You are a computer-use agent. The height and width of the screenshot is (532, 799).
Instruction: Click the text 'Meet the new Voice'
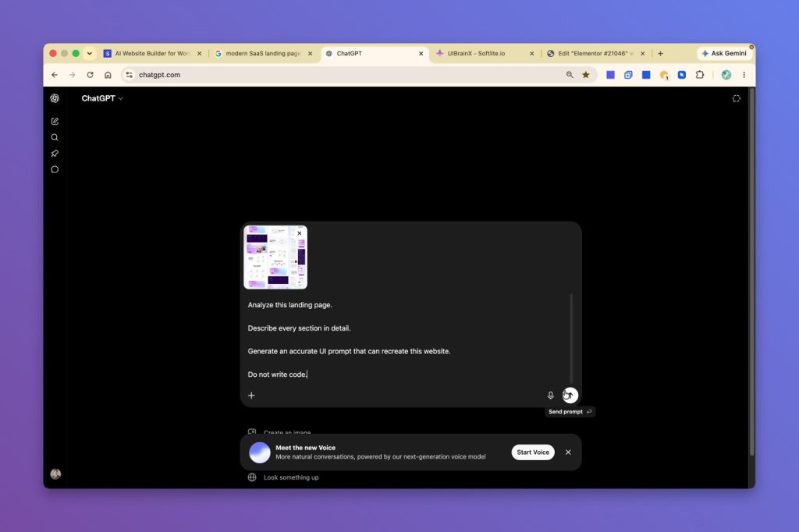(305, 448)
